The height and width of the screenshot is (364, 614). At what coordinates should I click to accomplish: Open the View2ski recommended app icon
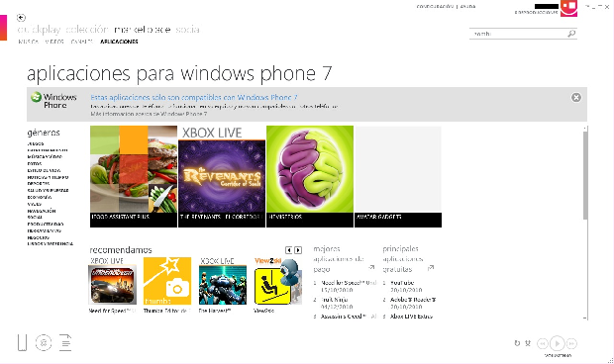tap(277, 281)
